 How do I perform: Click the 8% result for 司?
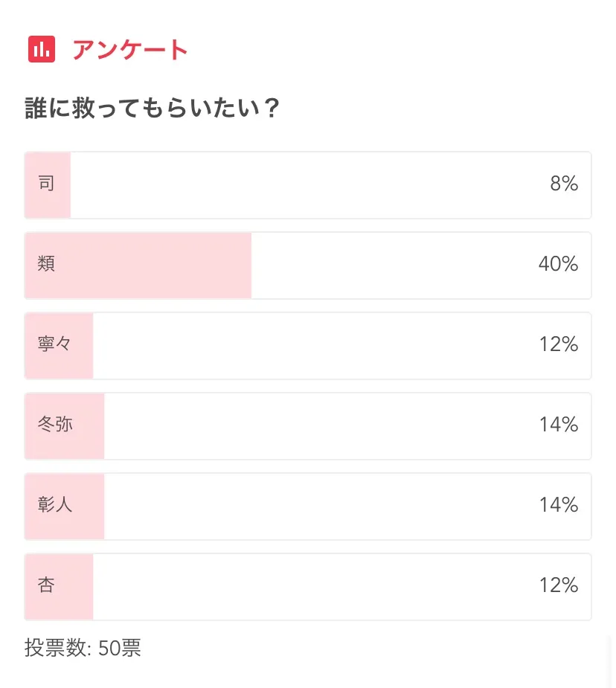click(564, 184)
